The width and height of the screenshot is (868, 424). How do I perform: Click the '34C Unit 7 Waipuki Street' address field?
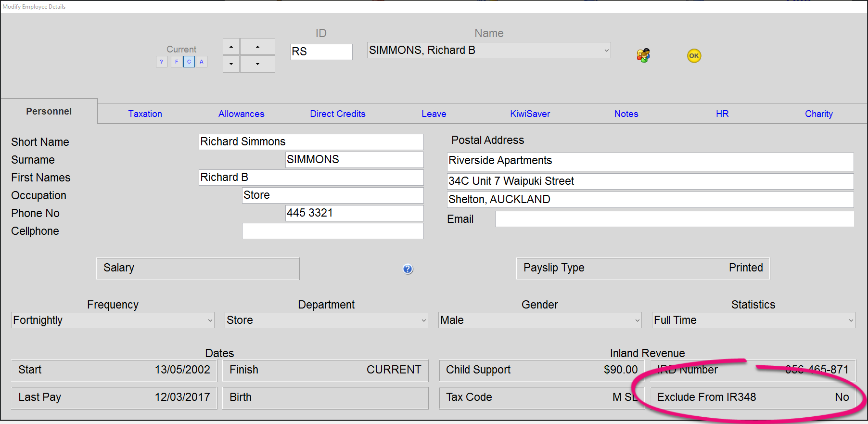tap(651, 181)
